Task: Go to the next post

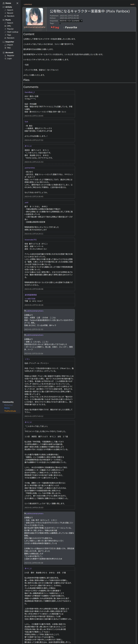Action: tap(133, 4)
